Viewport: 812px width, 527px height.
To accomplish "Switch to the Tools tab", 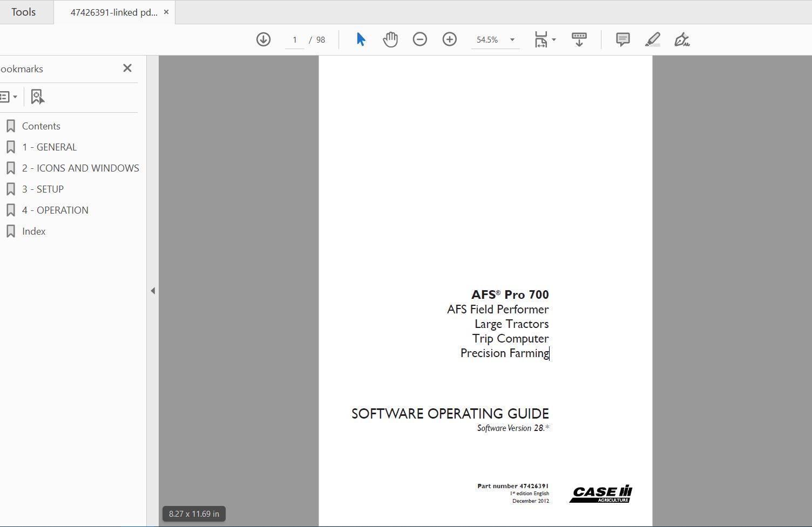I will (x=24, y=12).
